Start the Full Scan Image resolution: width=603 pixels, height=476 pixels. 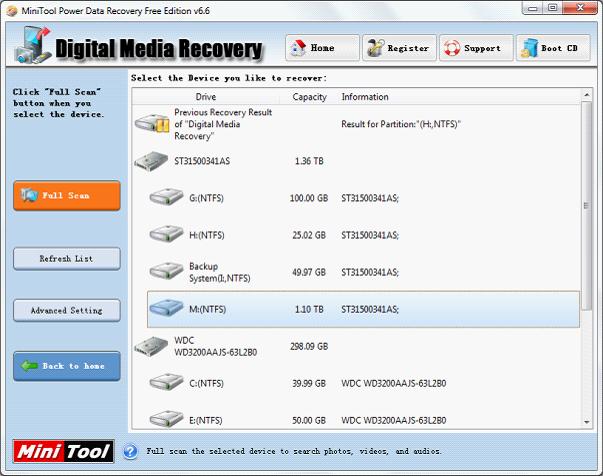[67, 196]
